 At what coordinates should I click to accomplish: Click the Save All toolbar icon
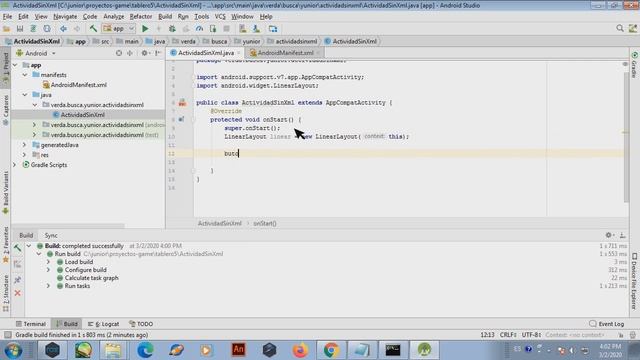click(20, 29)
